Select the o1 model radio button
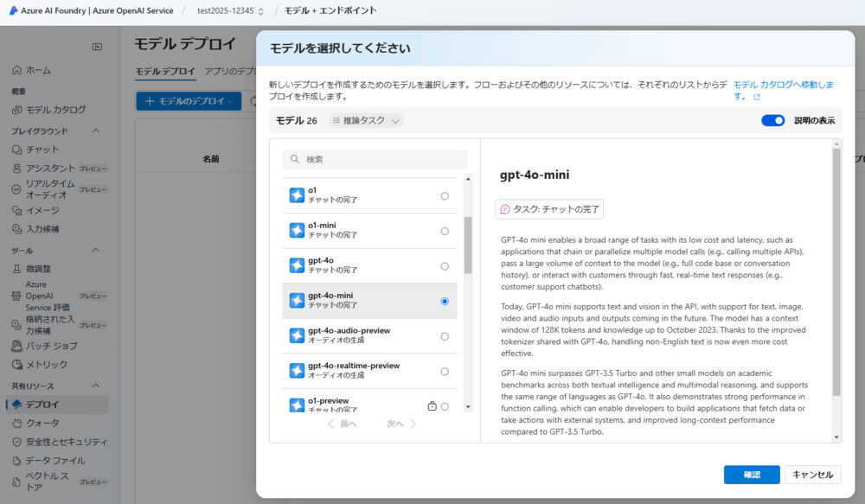The height and width of the screenshot is (504, 865). [x=445, y=195]
